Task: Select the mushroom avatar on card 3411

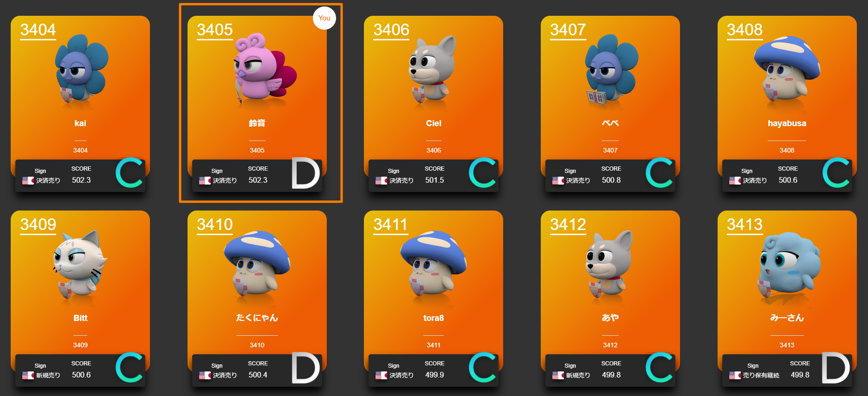Action: pyautogui.click(x=433, y=263)
